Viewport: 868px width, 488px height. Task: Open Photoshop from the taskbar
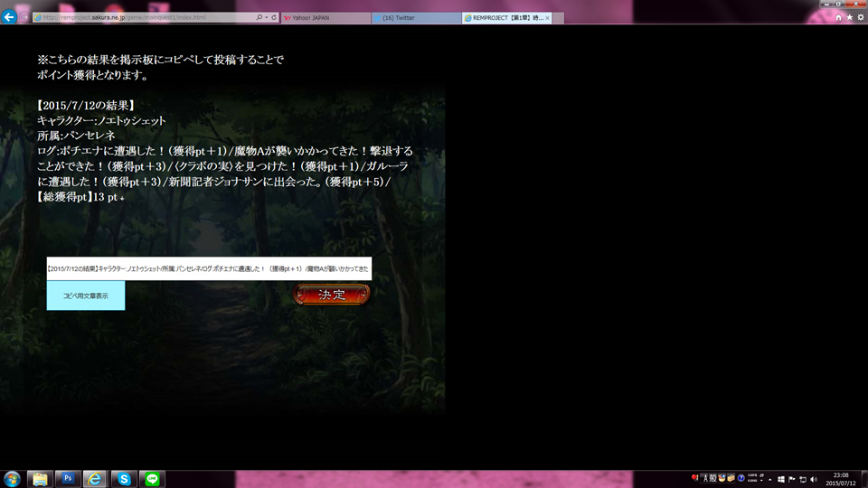tap(68, 479)
